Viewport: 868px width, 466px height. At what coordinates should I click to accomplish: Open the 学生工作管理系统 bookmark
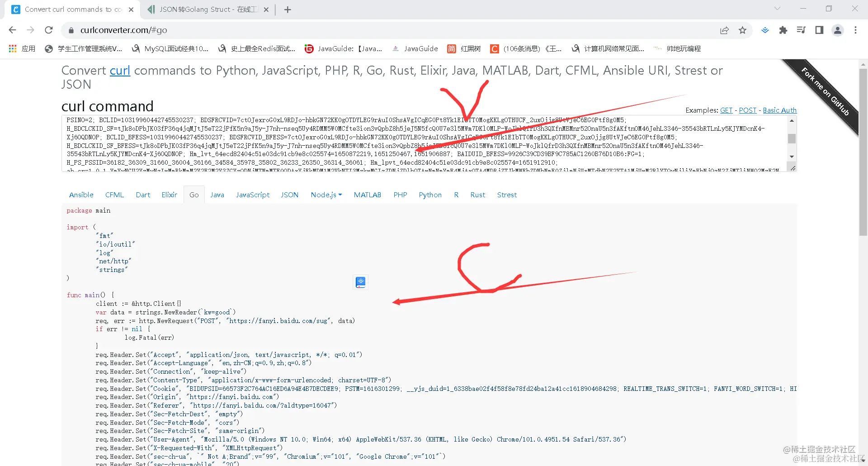tap(84, 48)
